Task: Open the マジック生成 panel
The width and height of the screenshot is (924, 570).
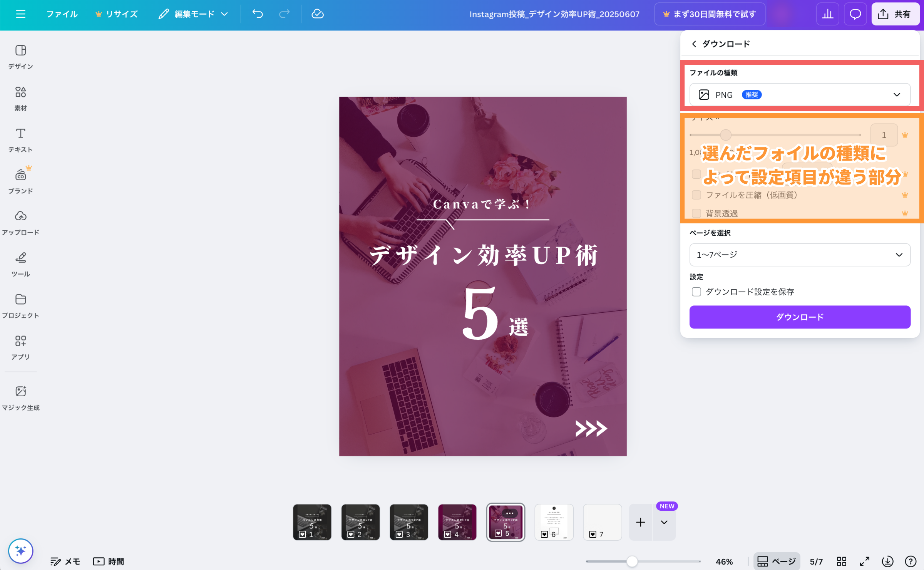Action: coord(21,398)
